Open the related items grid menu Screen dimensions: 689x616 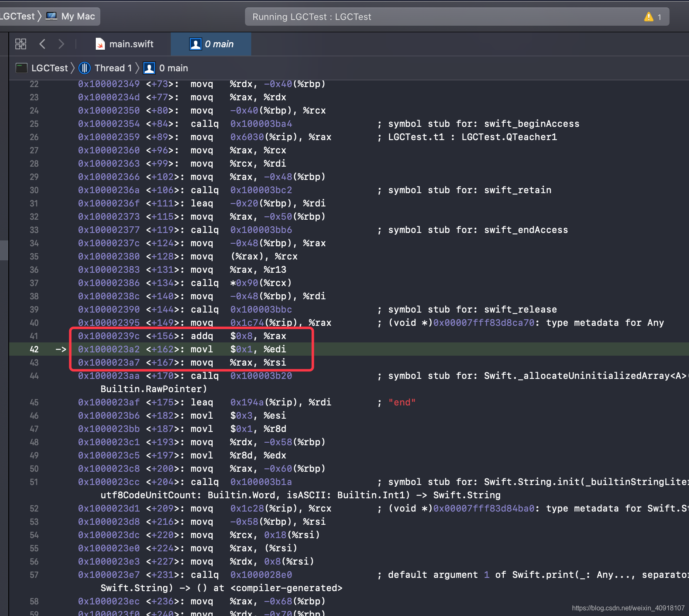[21, 44]
